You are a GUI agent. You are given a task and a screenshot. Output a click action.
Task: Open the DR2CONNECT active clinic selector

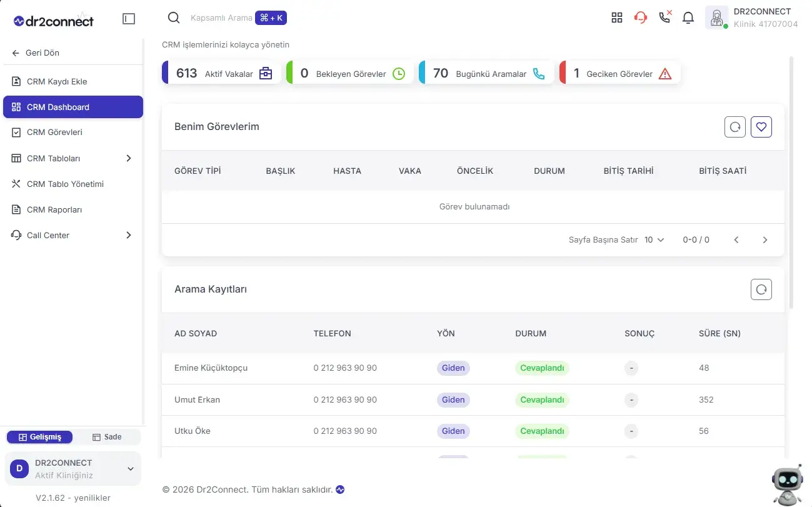tap(74, 469)
